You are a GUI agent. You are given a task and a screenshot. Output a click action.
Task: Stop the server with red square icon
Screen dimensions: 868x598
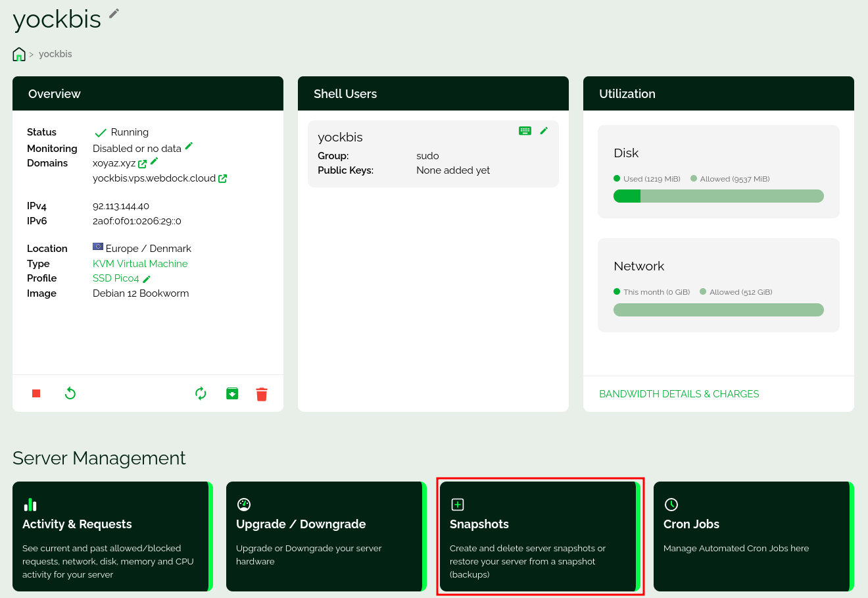tap(36, 393)
